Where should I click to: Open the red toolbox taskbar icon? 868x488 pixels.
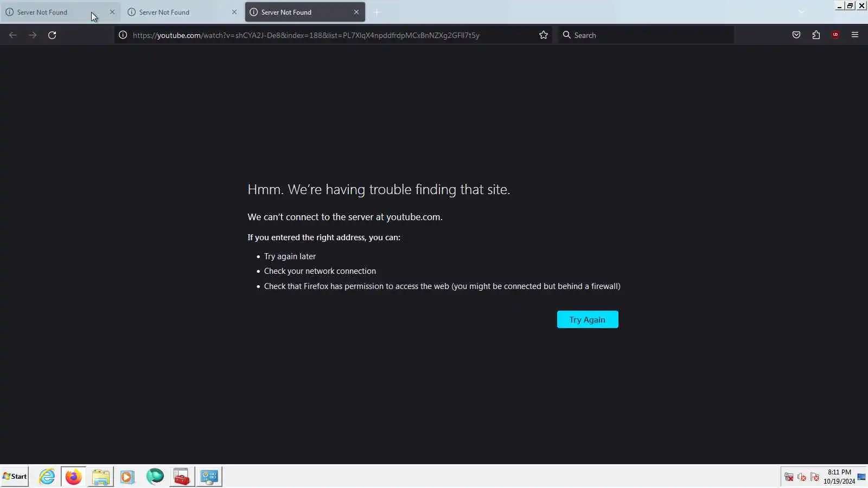coord(182,477)
